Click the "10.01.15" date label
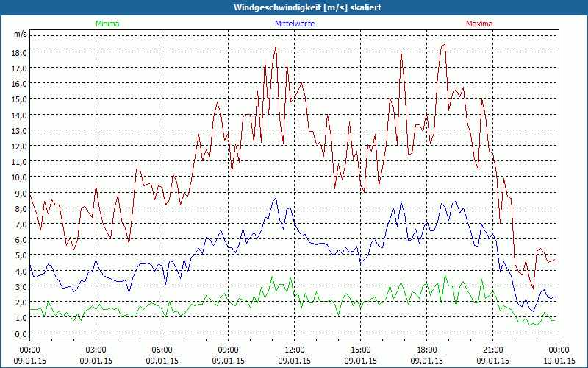The image size is (588, 368). pos(559,361)
